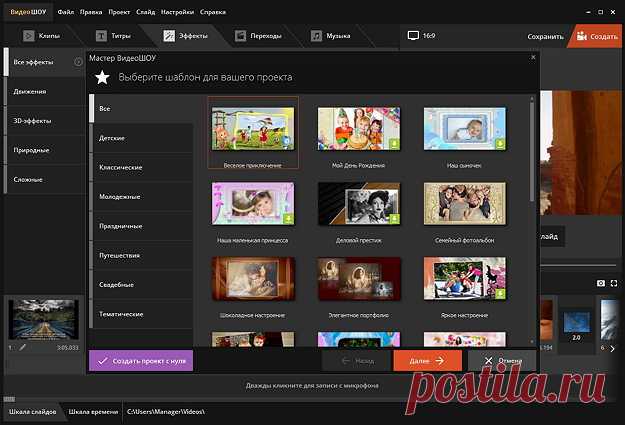Choose the Мой День Рождения template thumbnail

(359, 128)
